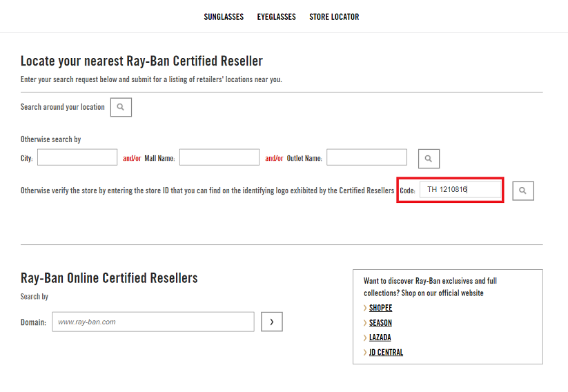The image size is (568, 392).
Task: Focus the Outlet Name input field
Action: point(366,157)
